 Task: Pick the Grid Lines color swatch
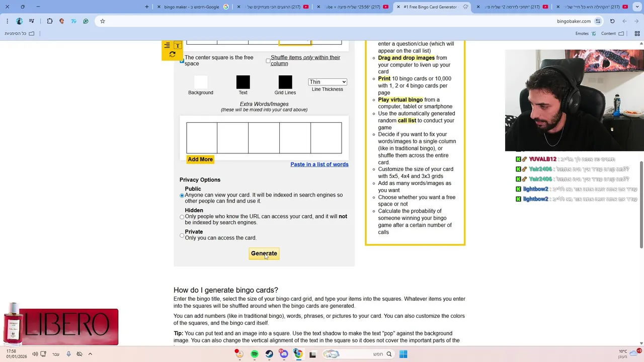point(285,82)
